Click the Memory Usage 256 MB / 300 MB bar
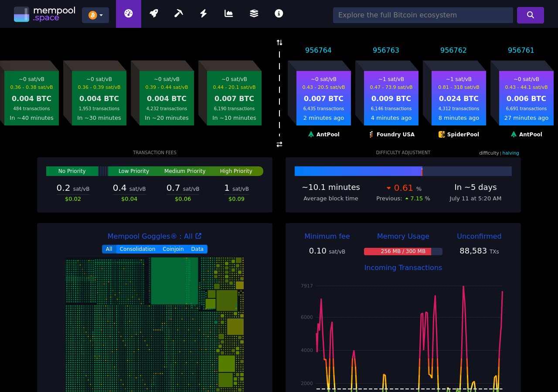558x392 pixels. [403, 251]
